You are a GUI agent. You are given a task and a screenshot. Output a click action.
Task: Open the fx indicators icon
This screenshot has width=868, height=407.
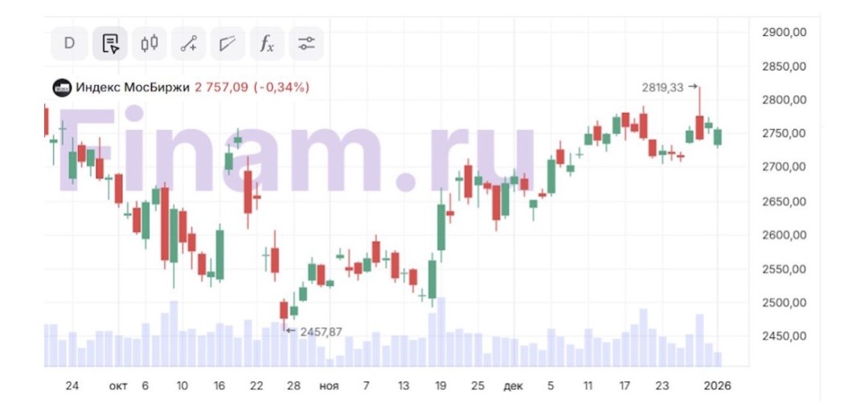tap(267, 43)
